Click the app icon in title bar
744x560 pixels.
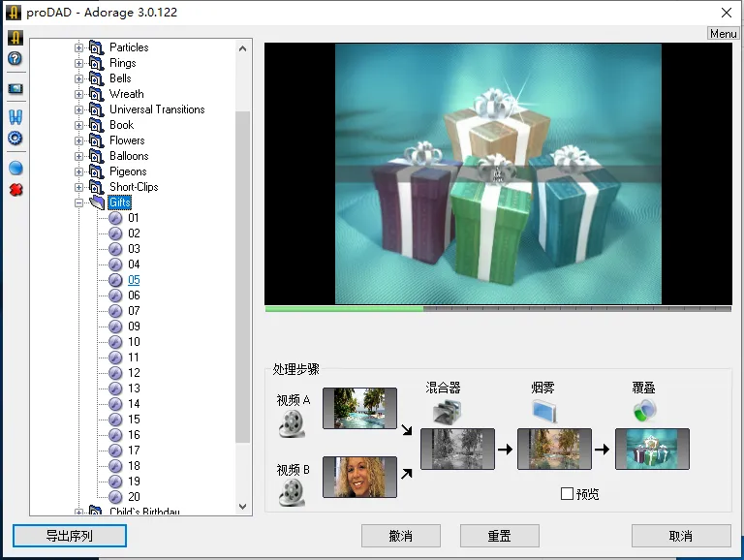click(x=14, y=12)
